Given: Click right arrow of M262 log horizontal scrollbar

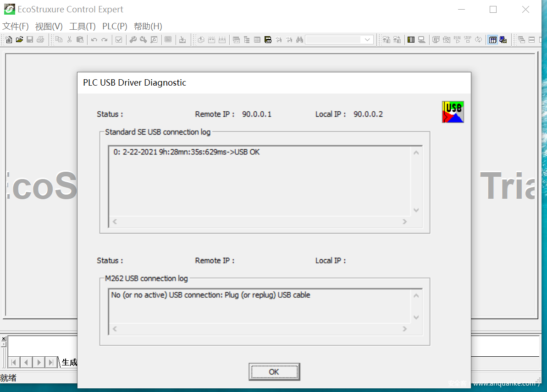Looking at the screenshot, I should pos(405,329).
